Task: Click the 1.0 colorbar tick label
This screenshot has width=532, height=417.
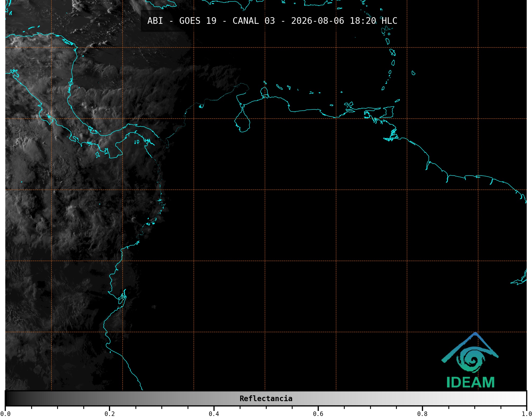Action: pos(527,414)
